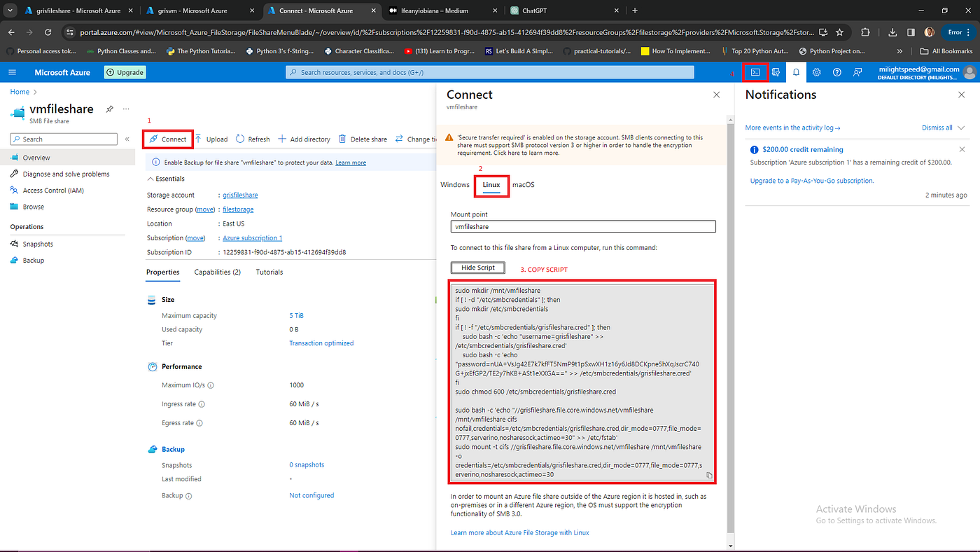Open the Azure portal Settings gear
Image resolution: width=980 pixels, height=552 pixels.
coord(816,72)
